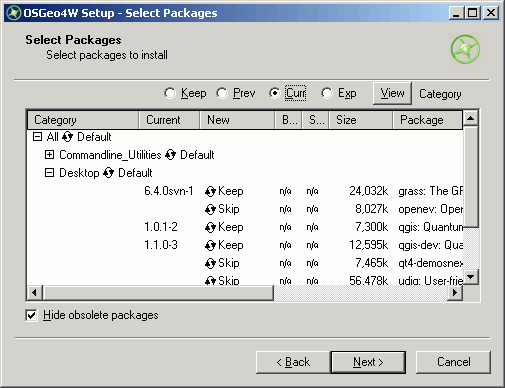Click the qgis-dev package text

431,245
